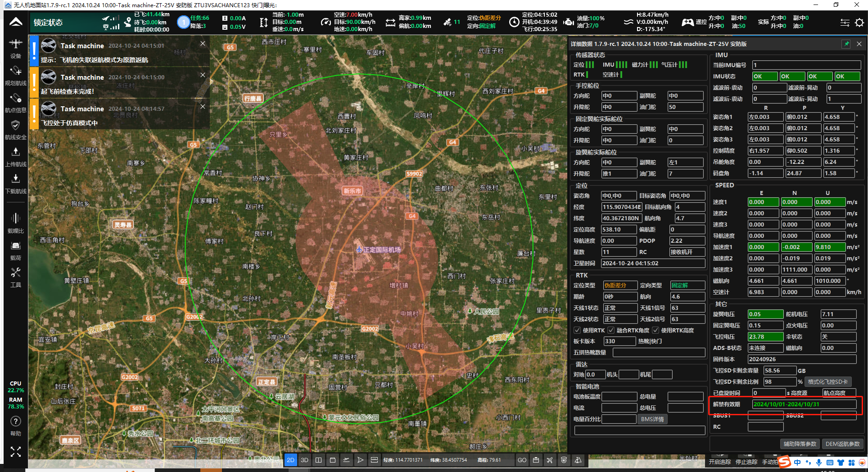This screenshot has width=868, height=472.
Task: Click 开启追踪 in the bottom bar
Action: point(719,462)
